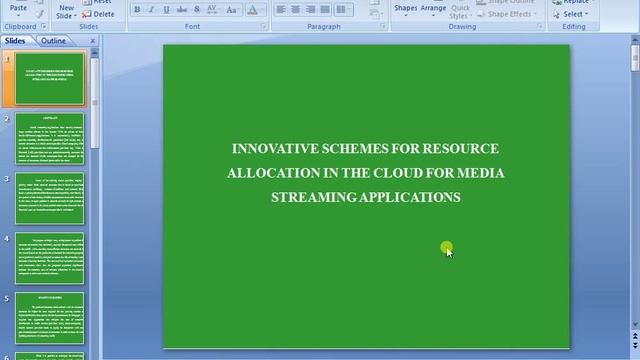Select slide 1 thumbnail
This screenshot has width=640, height=360.
49,79
